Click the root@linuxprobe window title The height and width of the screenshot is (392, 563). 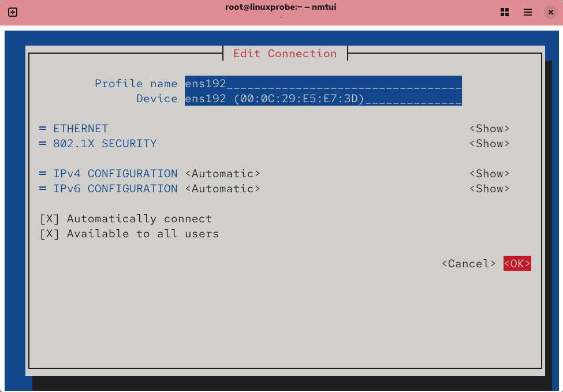tap(282, 8)
